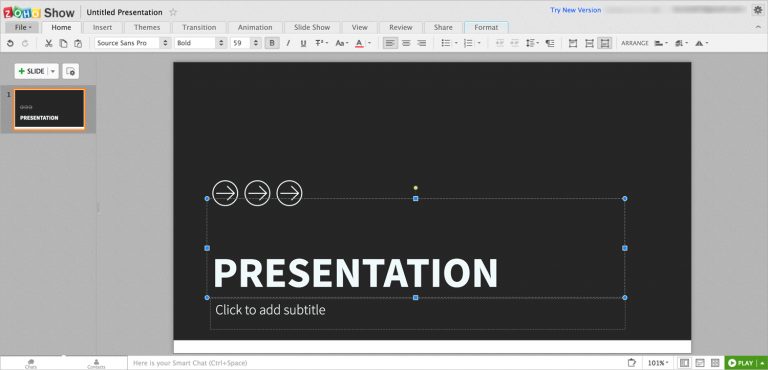The height and width of the screenshot is (370, 768).
Task: Open the new slide layout dropdown arrow
Action: click(x=53, y=71)
